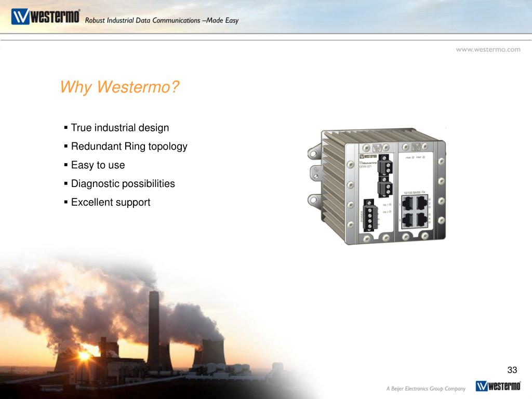This screenshot has width=532, height=399.
Task: Click the Westermo logo in the footer
Action: (x=498, y=386)
